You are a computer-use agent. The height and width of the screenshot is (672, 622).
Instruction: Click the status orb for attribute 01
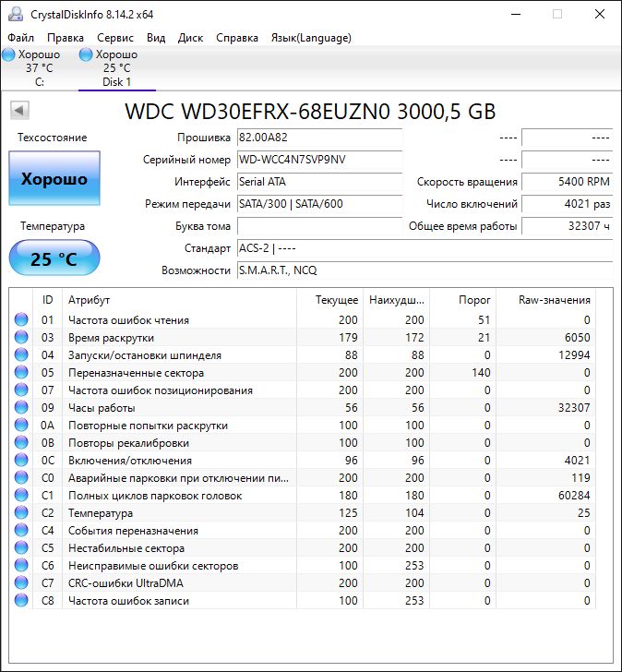pyautogui.click(x=21, y=319)
